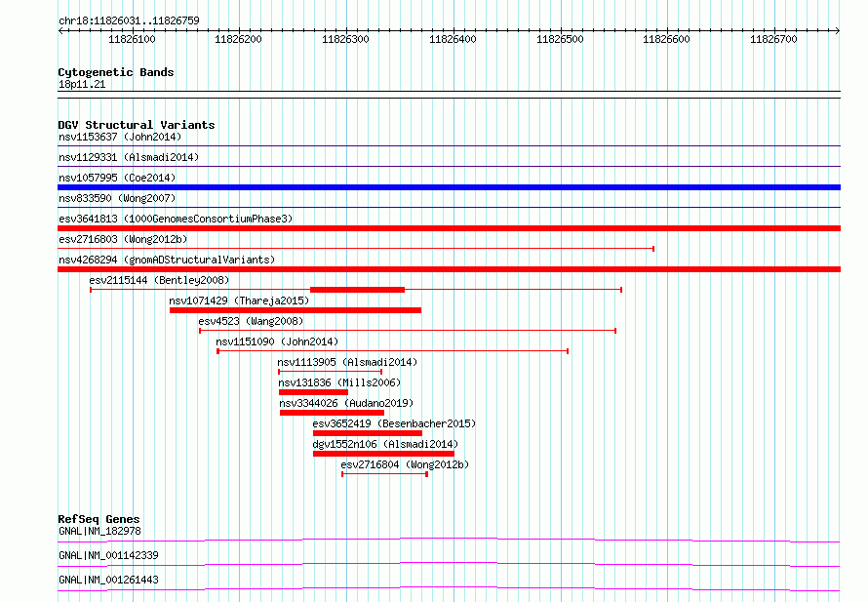Click the 11826600 ruler position label

(666, 39)
